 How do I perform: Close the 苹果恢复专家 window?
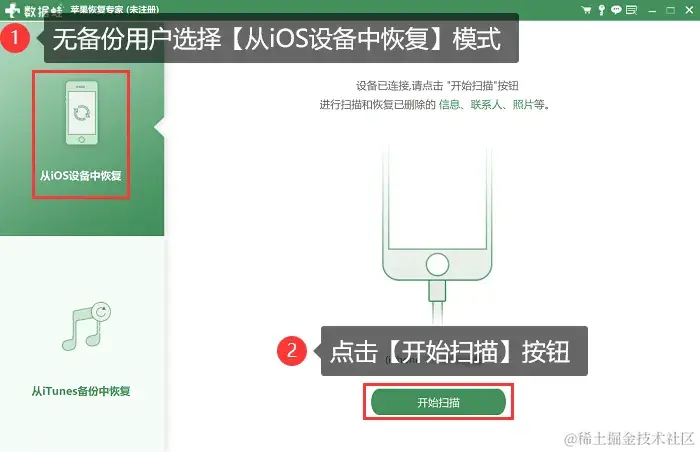(x=689, y=10)
